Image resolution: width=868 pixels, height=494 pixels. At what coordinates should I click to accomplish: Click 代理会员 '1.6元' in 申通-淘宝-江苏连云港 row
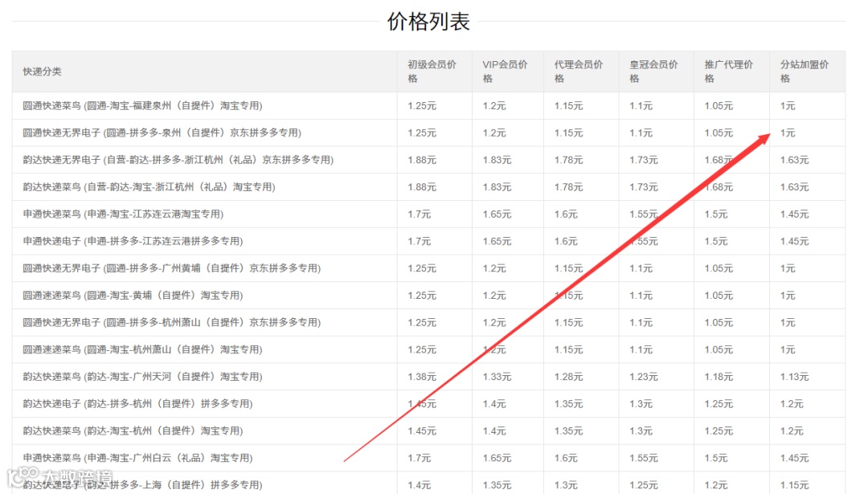tap(566, 214)
